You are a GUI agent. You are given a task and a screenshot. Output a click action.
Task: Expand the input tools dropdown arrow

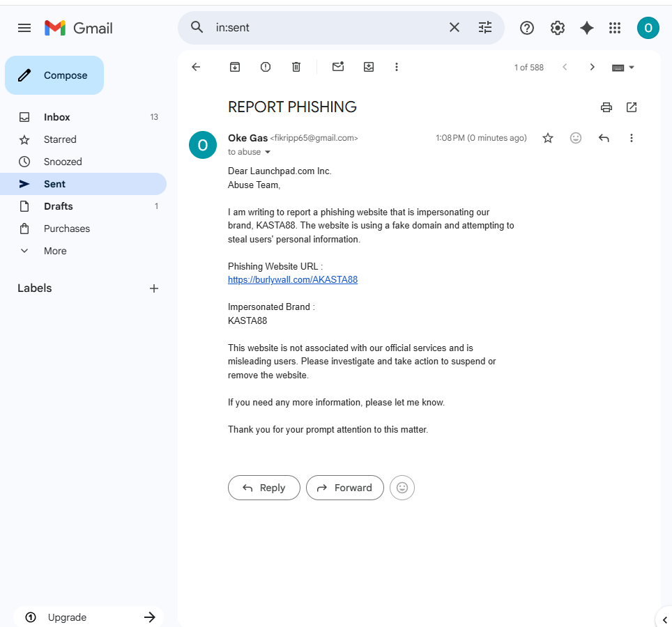click(x=632, y=68)
